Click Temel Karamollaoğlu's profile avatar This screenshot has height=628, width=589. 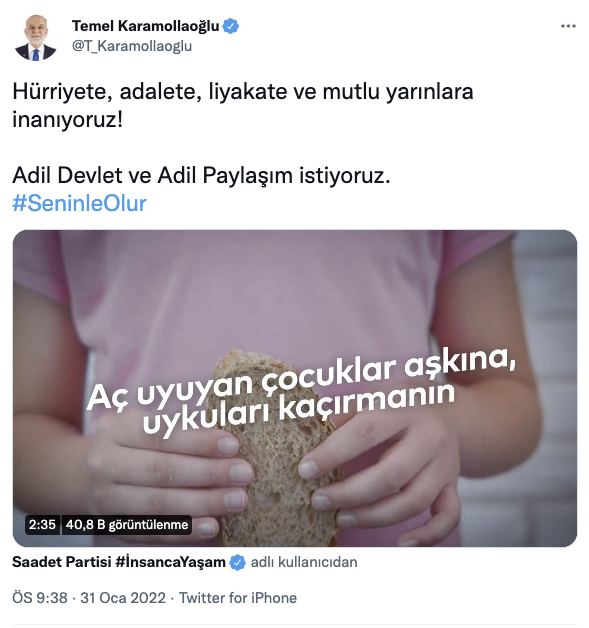36,38
